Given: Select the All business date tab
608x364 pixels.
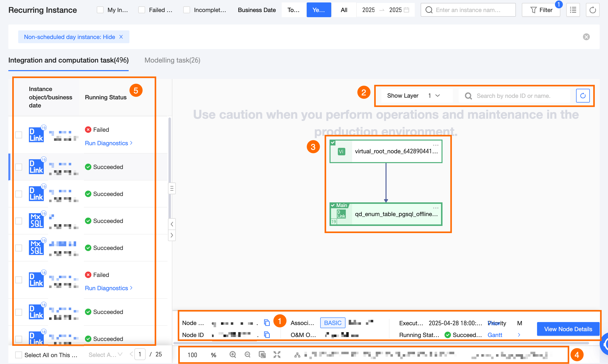Looking at the screenshot, I should point(344,10).
